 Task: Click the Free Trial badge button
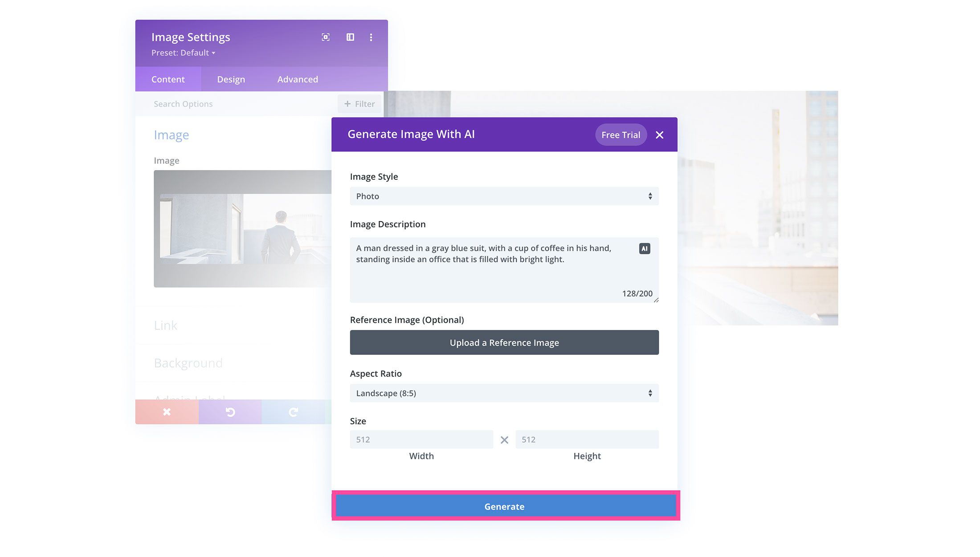pyautogui.click(x=621, y=134)
